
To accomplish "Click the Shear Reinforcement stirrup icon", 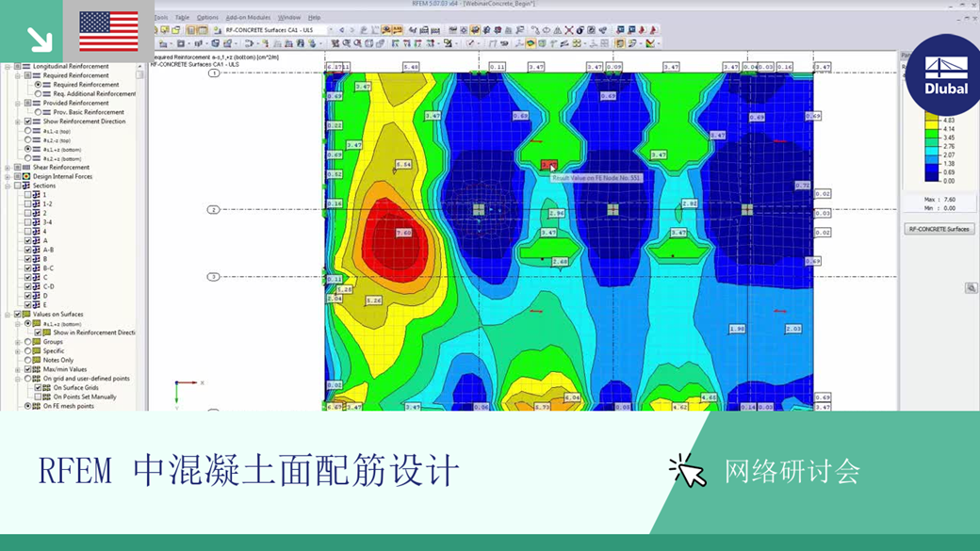I will click(26, 167).
